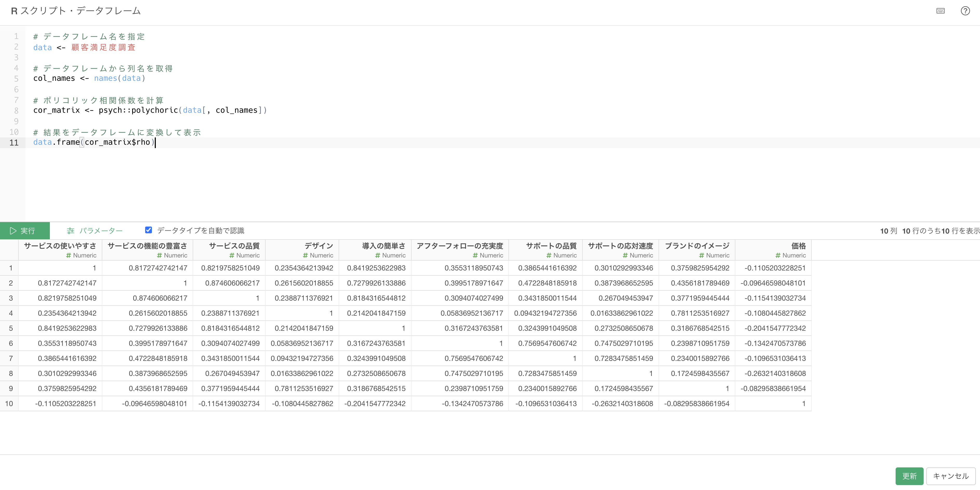980x490 pixels.
Task: Click comment # データフレームから列名を取得
Action: click(103, 69)
